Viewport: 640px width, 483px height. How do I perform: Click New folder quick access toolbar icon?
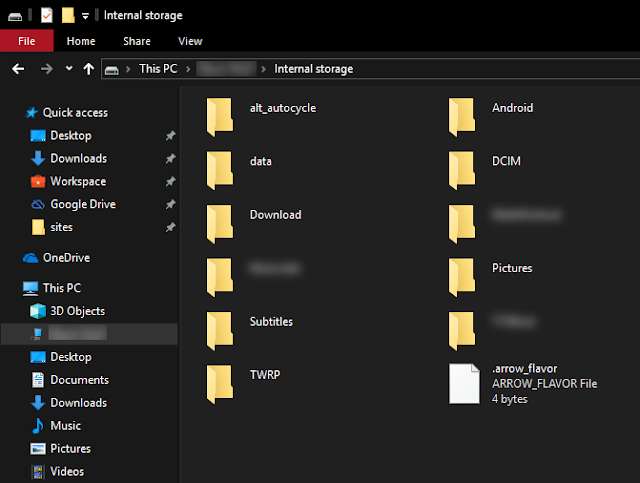click(68, 16)
